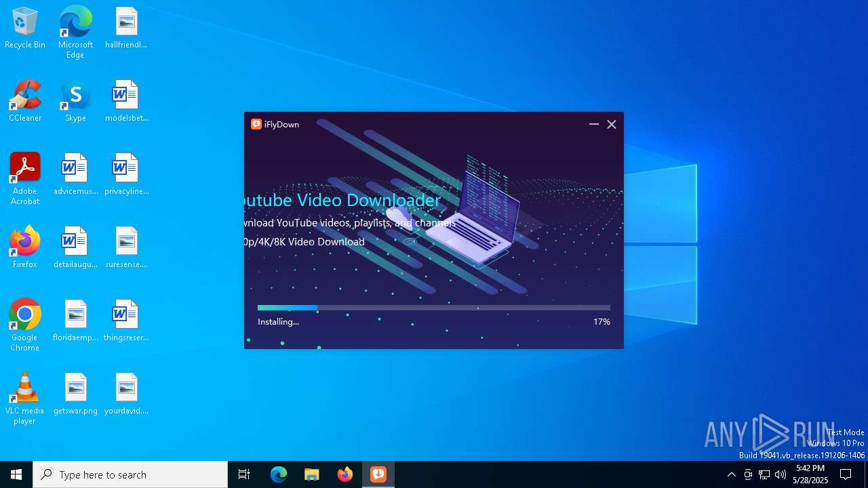Click the taskbar search box
This screenshot has height=488, width=868.
(130, 474)
